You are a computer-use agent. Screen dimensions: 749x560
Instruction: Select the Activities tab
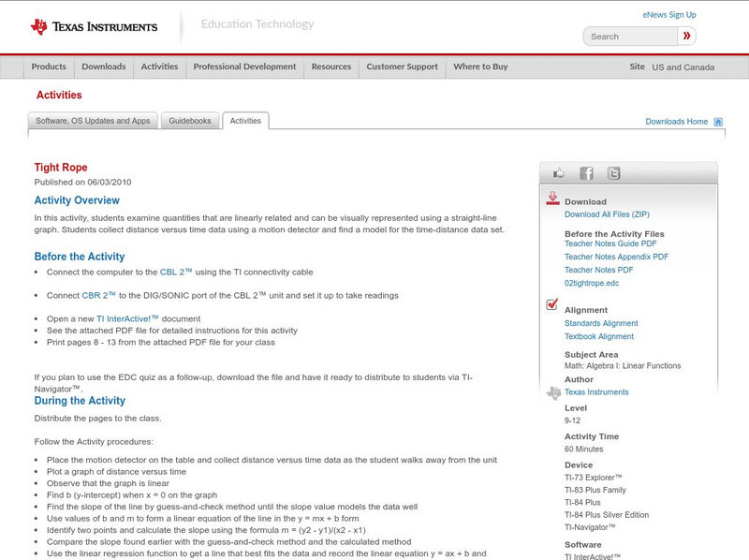[x=245, y=121]
